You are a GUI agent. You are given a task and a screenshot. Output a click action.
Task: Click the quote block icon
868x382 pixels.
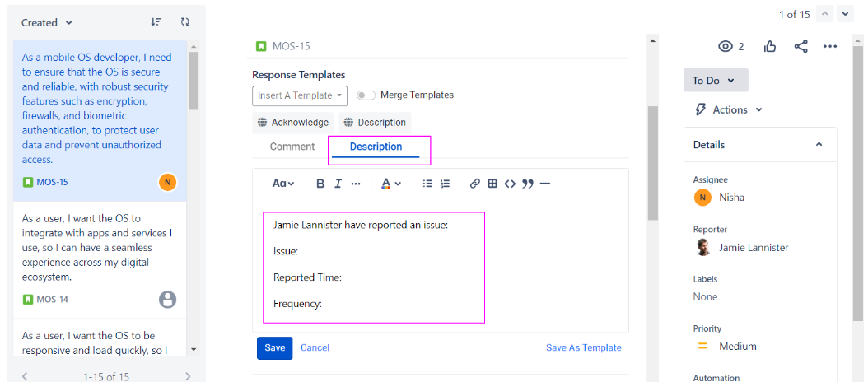[528, 184]
